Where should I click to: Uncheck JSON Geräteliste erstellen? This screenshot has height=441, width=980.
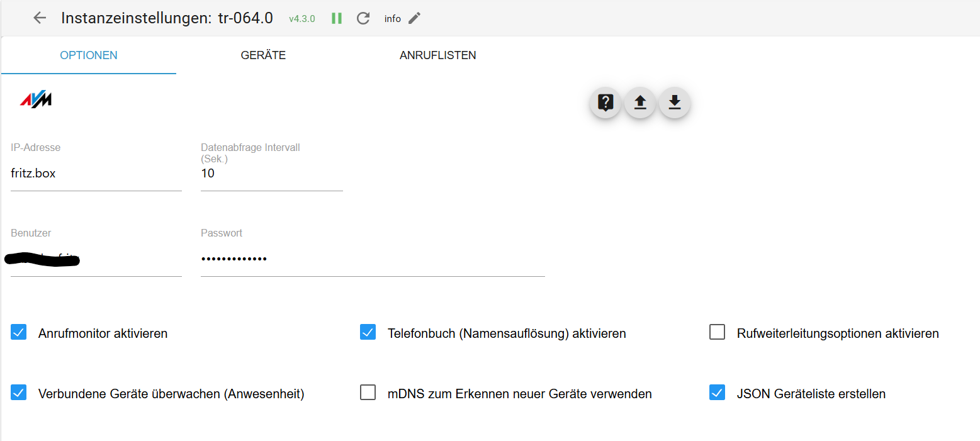(x=717, y=393)
